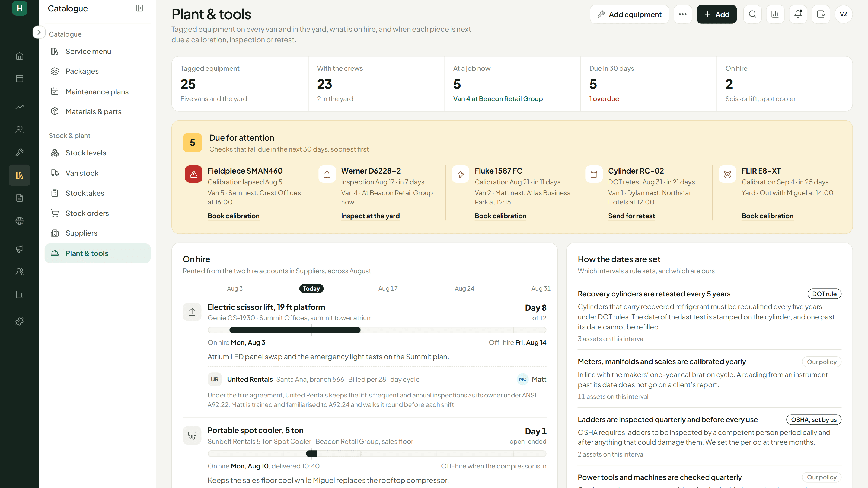Click the globe icon in left rail
This screenshot has height=488, width=868.
click(x=20, y=221)
